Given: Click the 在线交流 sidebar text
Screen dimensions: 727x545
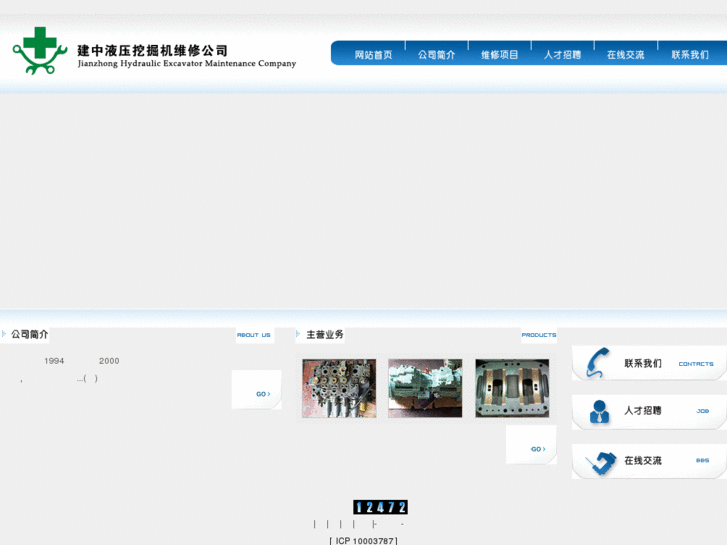Looking at the screenshot, I should coord(643,461).
